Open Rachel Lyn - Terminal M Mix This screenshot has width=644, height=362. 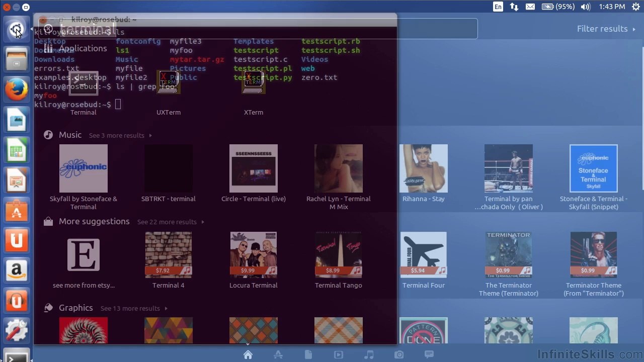(339, 177)
